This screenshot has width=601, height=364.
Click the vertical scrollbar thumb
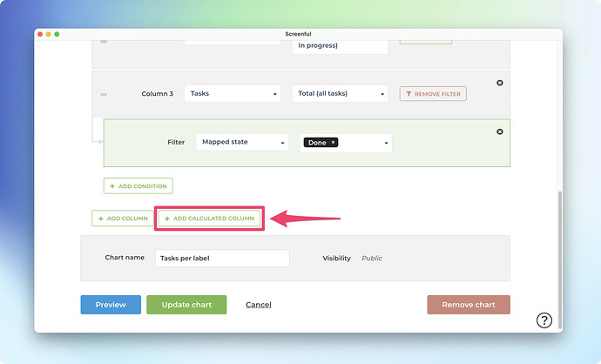(x=560, y=259)
